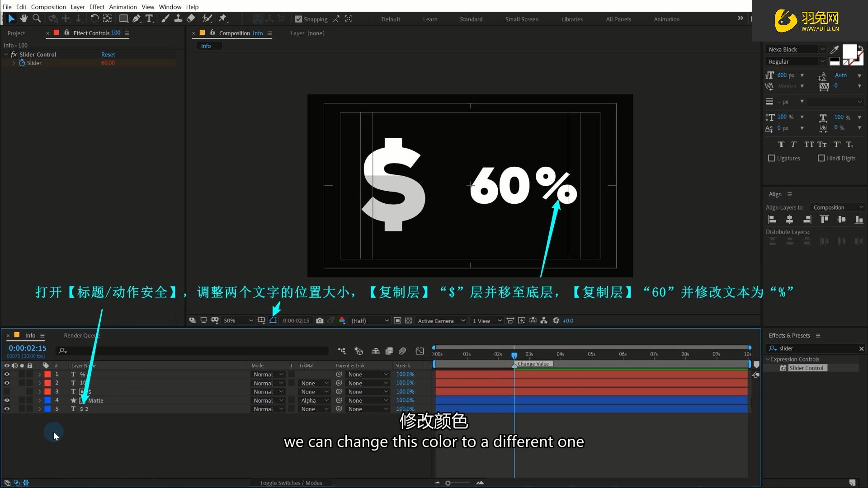The width and height of the screenshot is (868, 488).
Task: Open the 50% magnification dropdown
Action: (x=238, y=321)
